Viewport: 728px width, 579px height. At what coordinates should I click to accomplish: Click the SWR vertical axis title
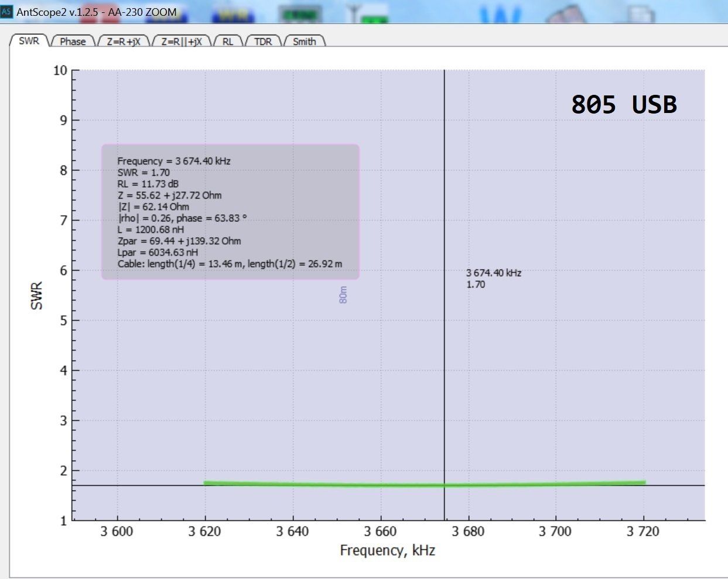click(36, 296)
